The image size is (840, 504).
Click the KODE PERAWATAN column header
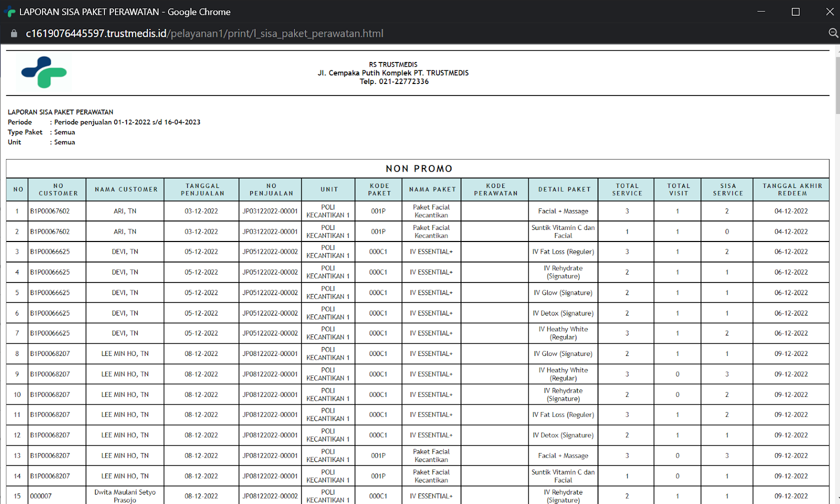495,190
